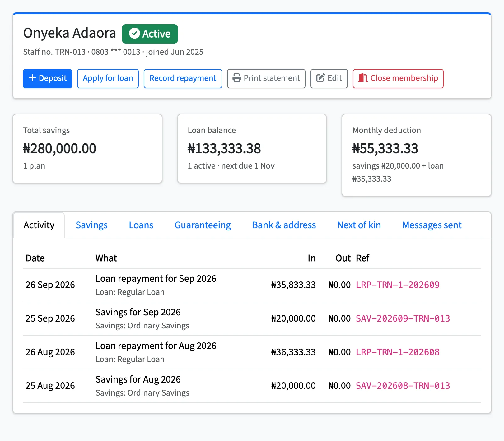This screenshot has width=504, height=441.
Task: Click the Total savings card
Action: coord(87,149)
